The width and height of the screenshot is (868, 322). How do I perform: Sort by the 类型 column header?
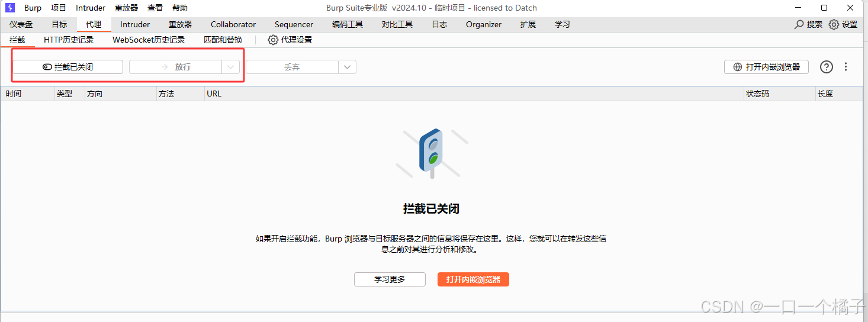pyautogui.click(x=70, y=94)
